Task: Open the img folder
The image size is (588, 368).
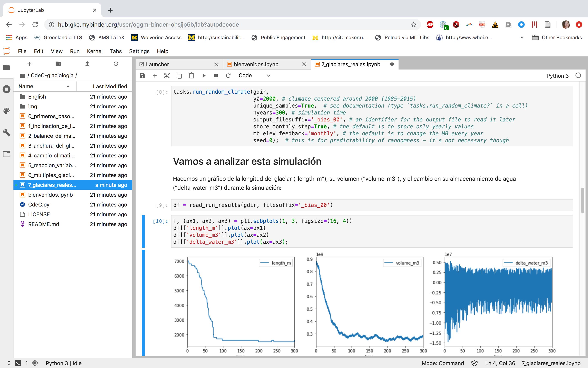Action: pyautogui.click(x=73, y=106)
